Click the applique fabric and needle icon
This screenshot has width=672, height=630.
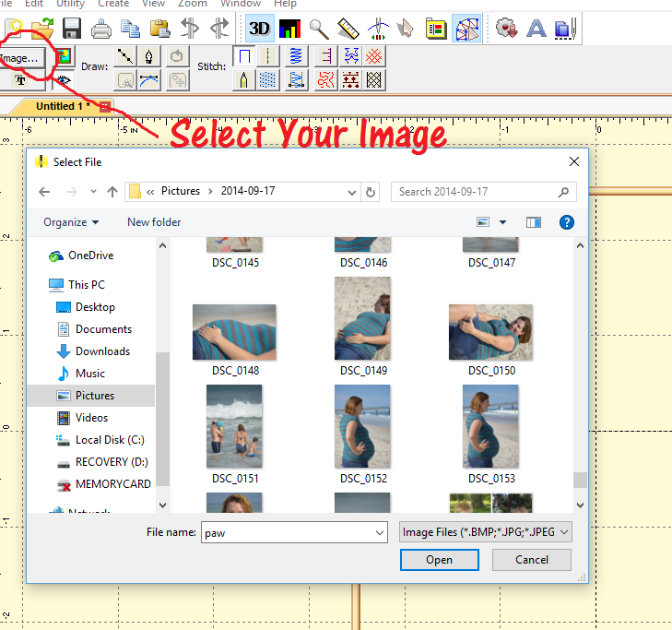565,29
